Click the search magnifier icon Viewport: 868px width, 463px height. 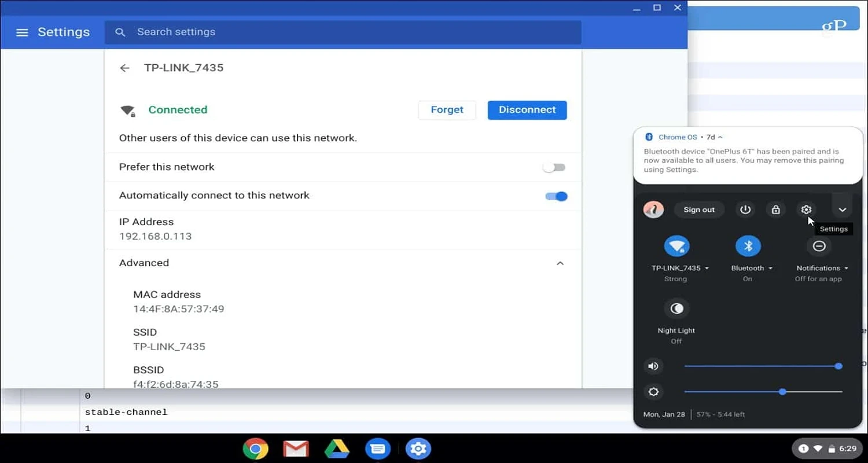(x=120, y=32)
